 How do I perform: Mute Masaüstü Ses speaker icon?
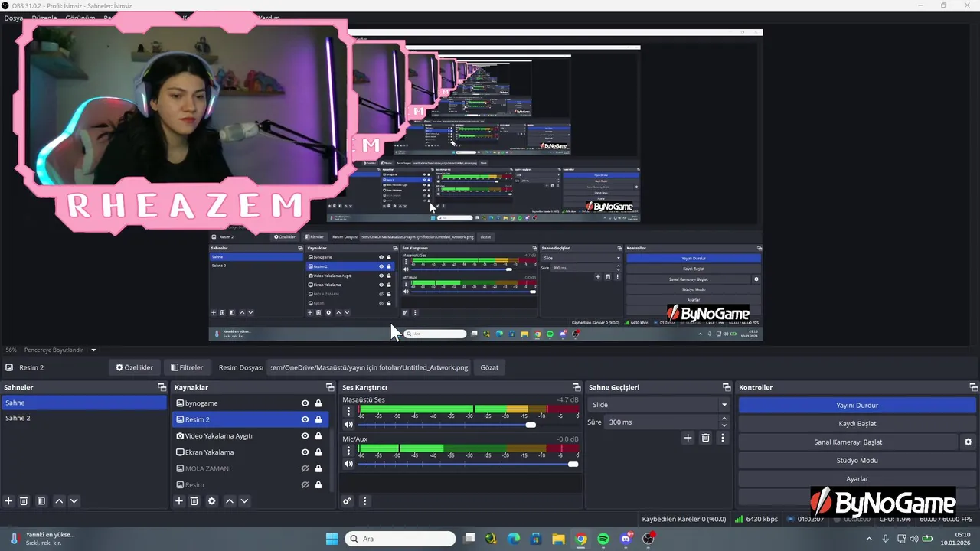(x=349, y=425)
